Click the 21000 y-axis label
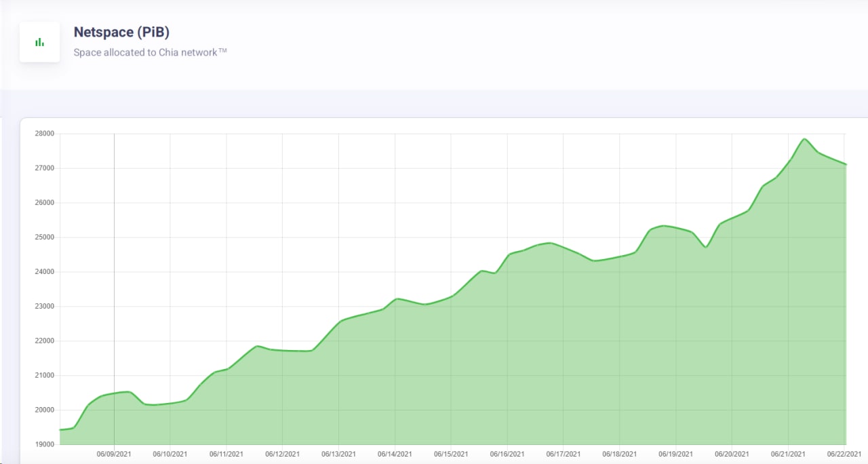Viewport: 868px width, 464px height. coord(44,376)
